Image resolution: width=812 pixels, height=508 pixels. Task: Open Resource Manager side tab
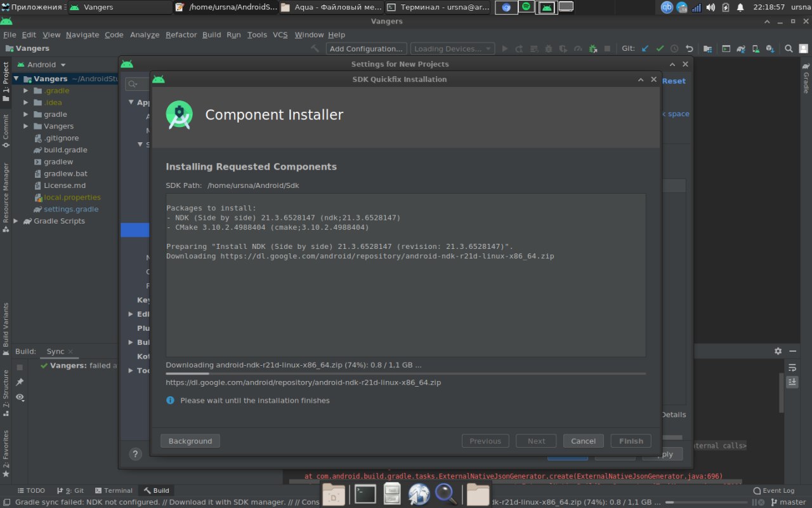(x=6, y=197)
